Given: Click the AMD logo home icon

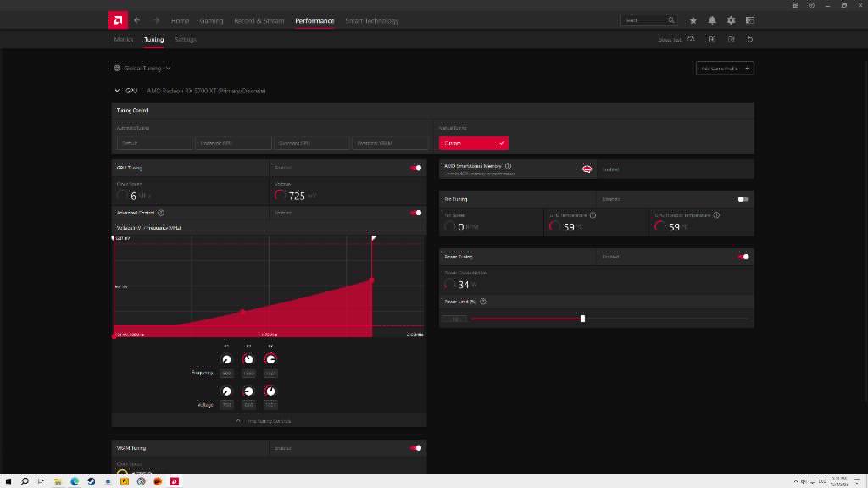Looking at the screenshot, I should (x=118, y=20).
